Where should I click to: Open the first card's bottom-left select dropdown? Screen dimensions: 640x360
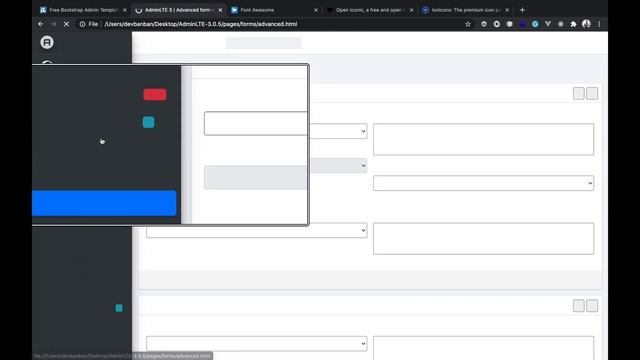[x=257, y=231]
